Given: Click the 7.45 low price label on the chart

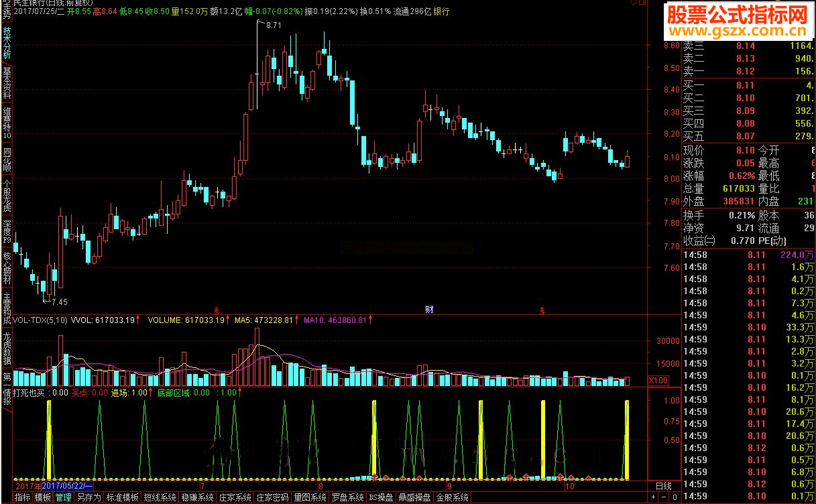Looking at the screenshot, I should point(60,302).
